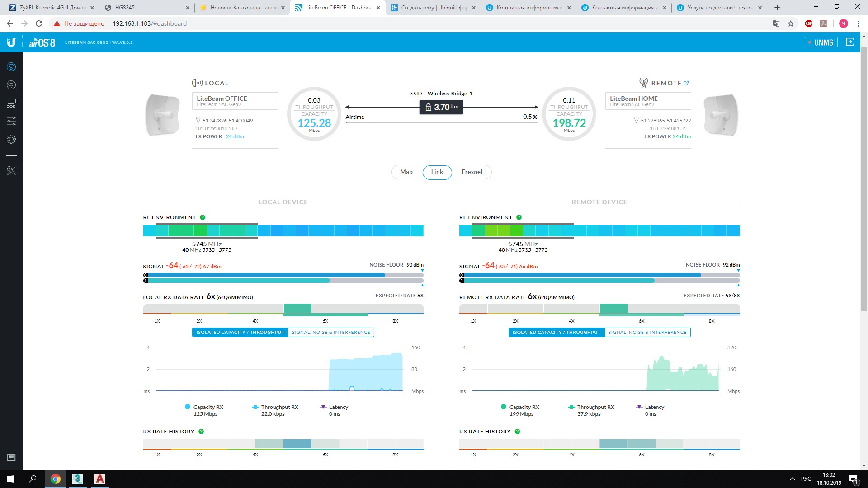
Task: Click the local coordinates 51.247826 51.400049
Action: (227, 121)
